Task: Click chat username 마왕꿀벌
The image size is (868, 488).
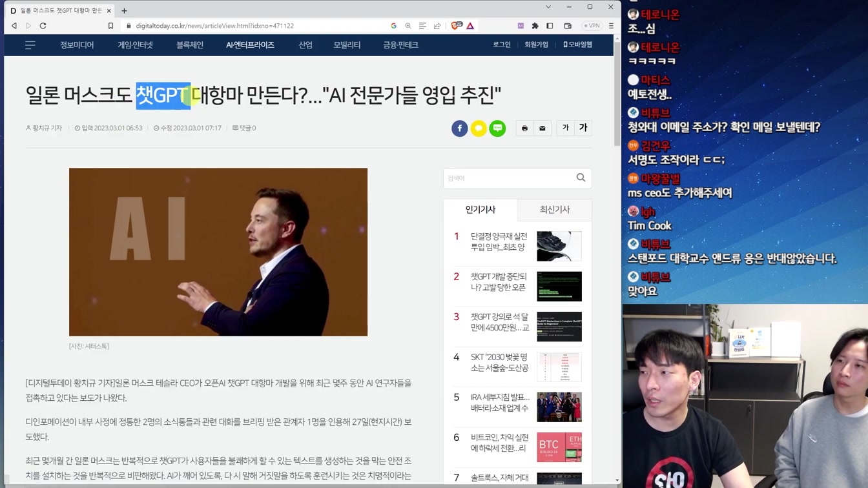Action: click(660, 179)
